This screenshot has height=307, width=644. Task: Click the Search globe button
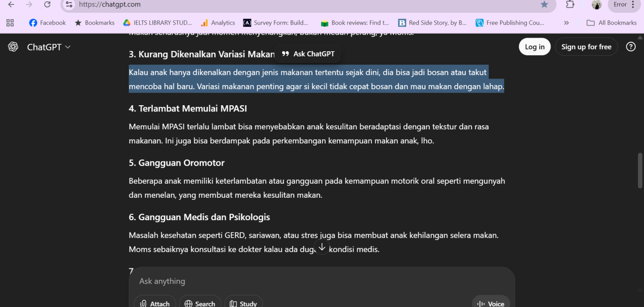coord(200,303)
